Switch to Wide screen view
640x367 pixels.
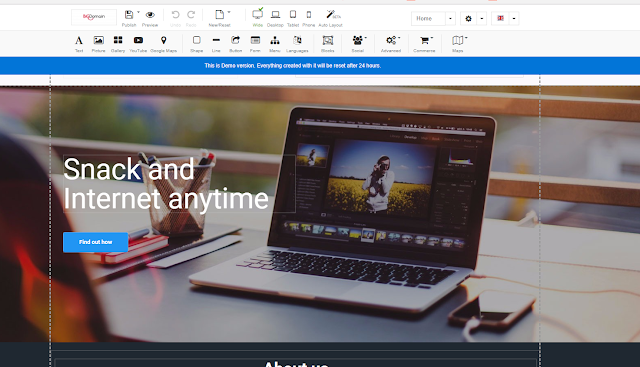click(258, 14)
